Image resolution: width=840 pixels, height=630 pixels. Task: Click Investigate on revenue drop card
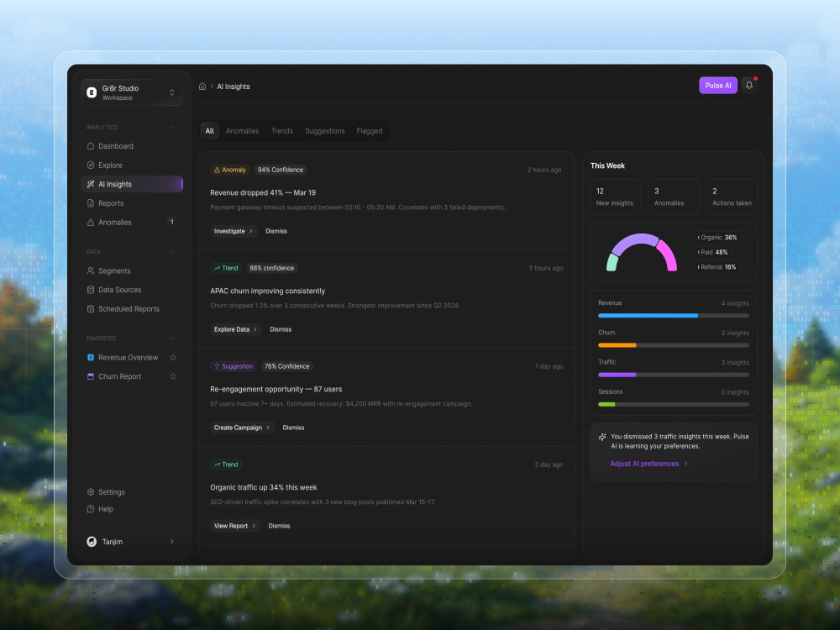point(233,231)
